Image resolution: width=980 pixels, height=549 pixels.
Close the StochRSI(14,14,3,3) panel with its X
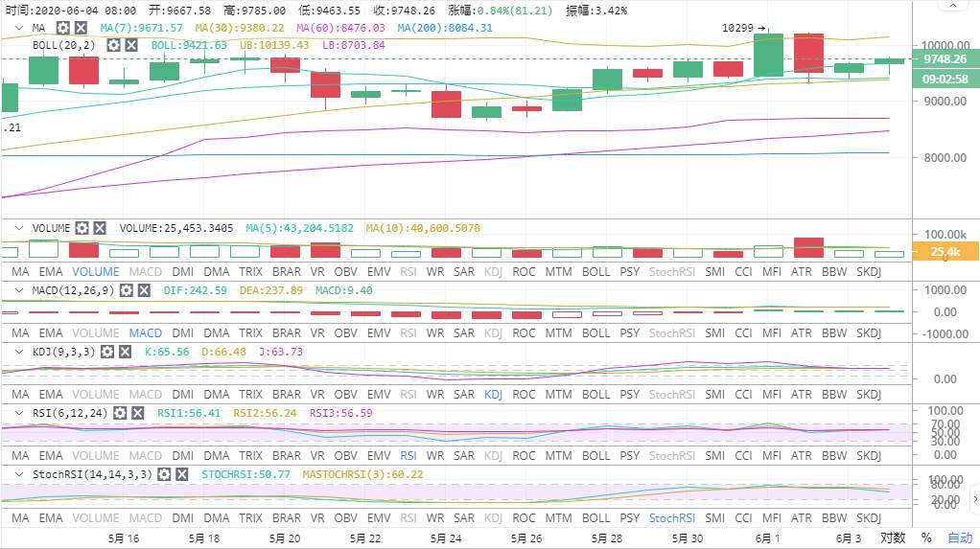pos(182,474)
